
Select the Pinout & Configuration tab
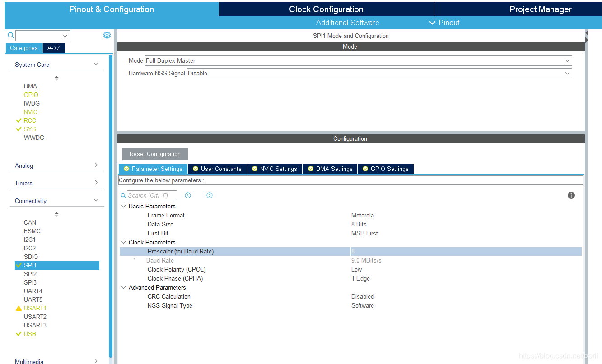click(112, 9)
